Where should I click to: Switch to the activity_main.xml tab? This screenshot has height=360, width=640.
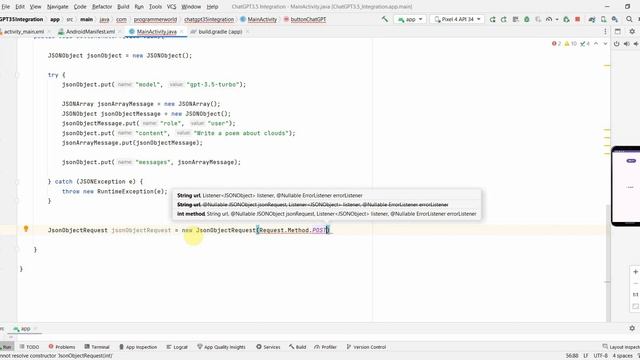pos(24,31)
